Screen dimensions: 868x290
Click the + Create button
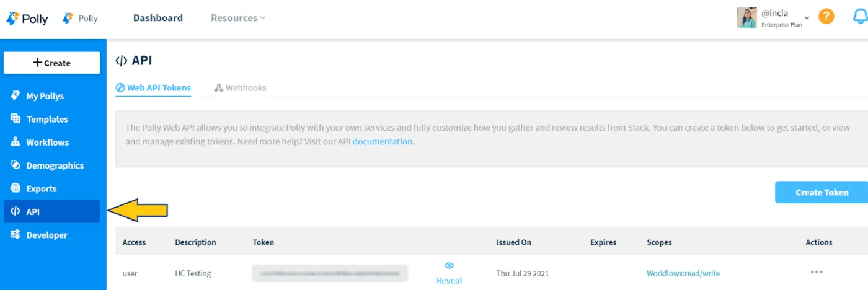click(x=52, y=63)
